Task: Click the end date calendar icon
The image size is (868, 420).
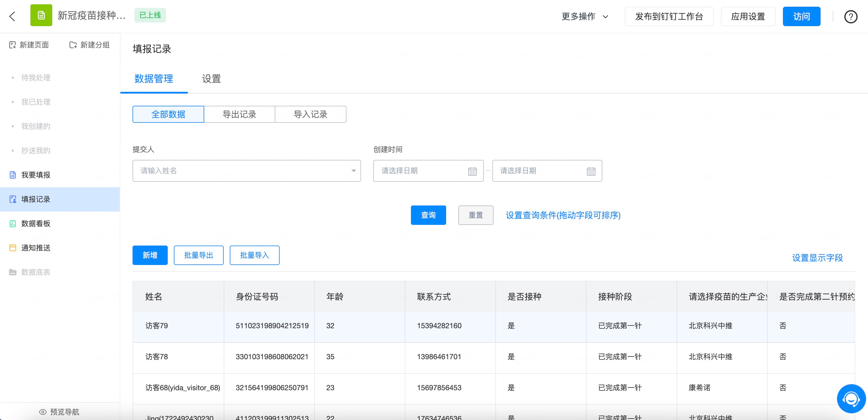Action: point(591,171)
